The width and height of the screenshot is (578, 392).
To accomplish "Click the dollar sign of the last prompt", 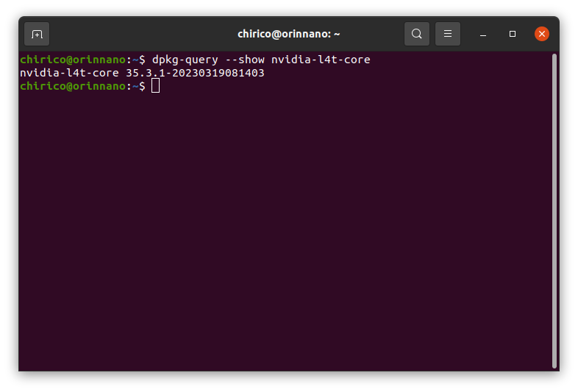I will pos(142,86).
